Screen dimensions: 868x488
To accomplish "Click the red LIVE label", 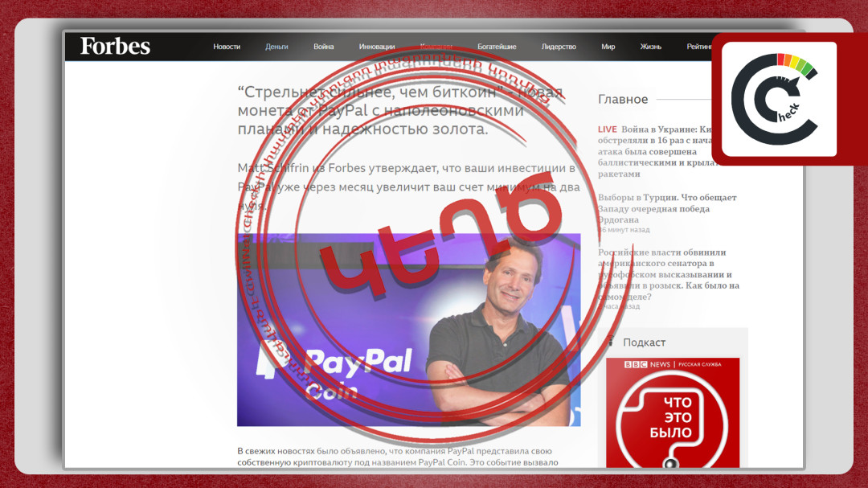I will pyautogui.click(x=608, y=129).
